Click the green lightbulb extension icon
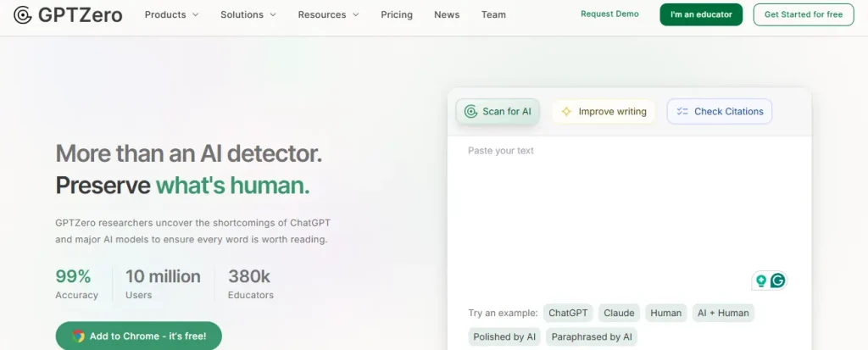 tap(761, 281)
